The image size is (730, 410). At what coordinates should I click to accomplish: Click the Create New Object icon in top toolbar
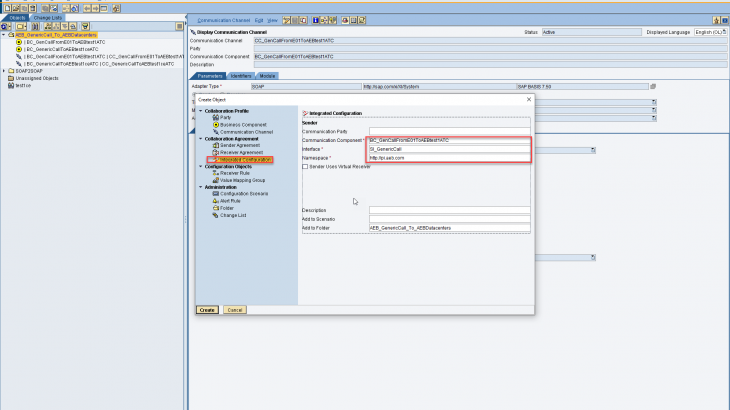click(7, 8)
